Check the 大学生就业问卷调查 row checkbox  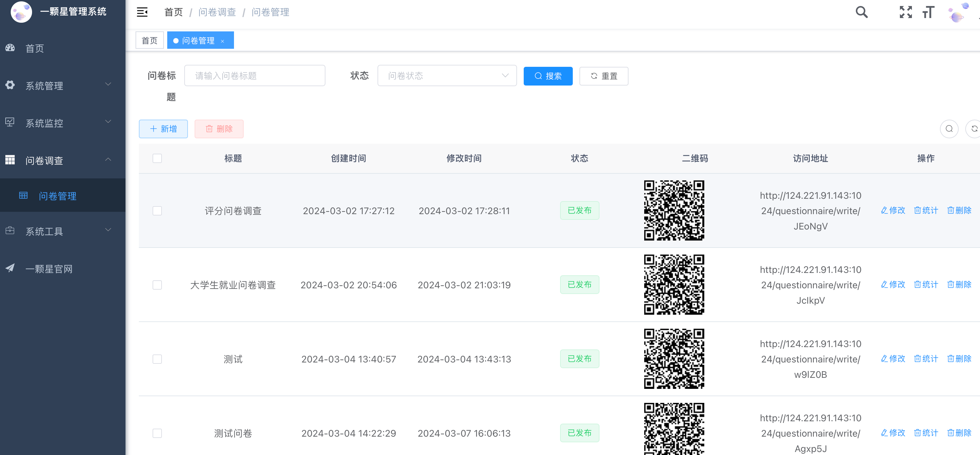[x=157, y=285]
